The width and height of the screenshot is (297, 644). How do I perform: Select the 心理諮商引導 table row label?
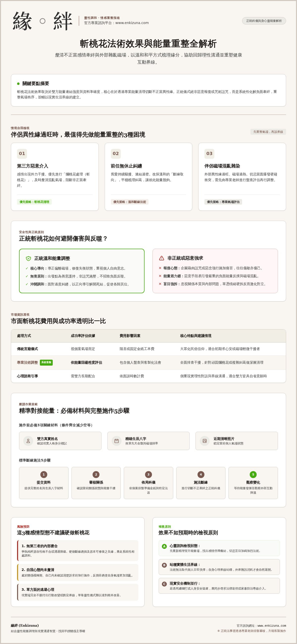tap(27, 376)
